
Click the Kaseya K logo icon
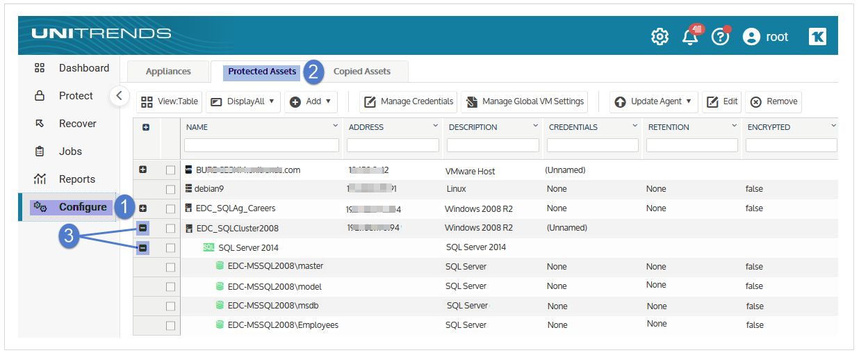[x=817, y=37]
